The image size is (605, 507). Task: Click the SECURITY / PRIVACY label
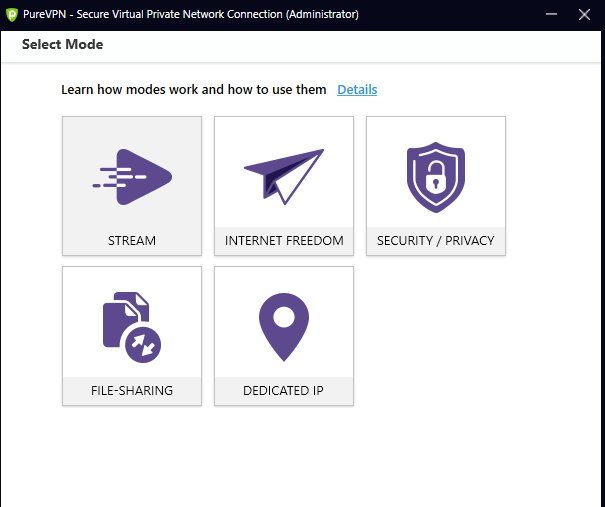pyautogui.click(x=436, y=240)
